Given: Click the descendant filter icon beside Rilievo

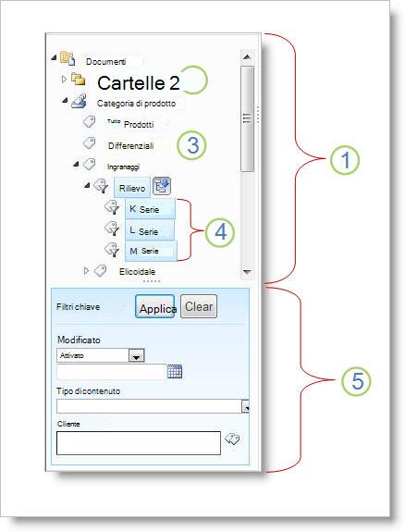Looking at the screenshot, I should point(162,186).
